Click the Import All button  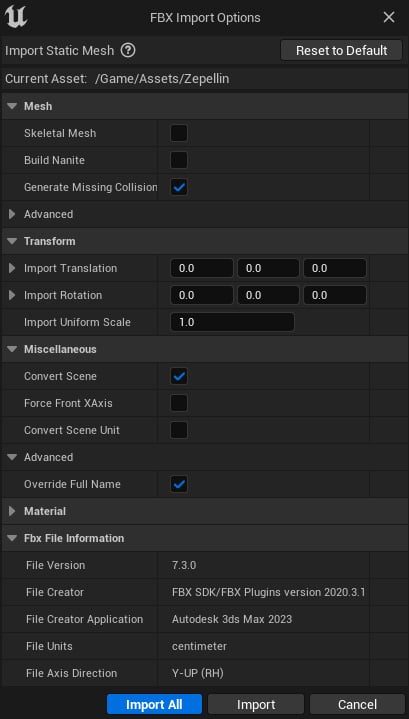pyautogui.click(x=155, y=704)
